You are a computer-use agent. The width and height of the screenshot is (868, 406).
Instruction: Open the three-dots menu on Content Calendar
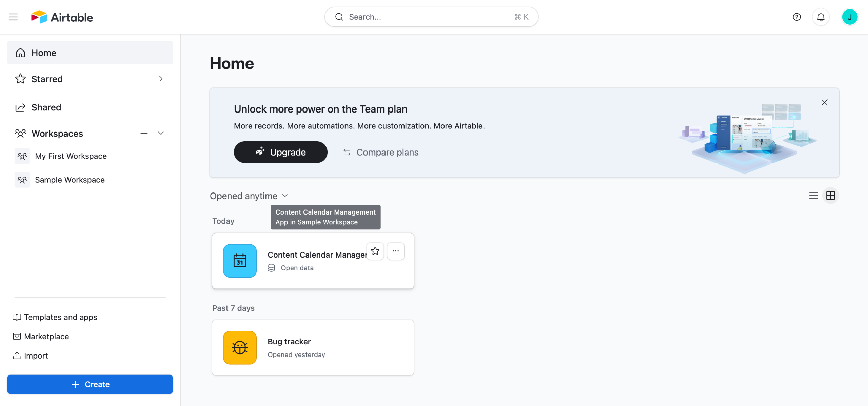point(395,251)
